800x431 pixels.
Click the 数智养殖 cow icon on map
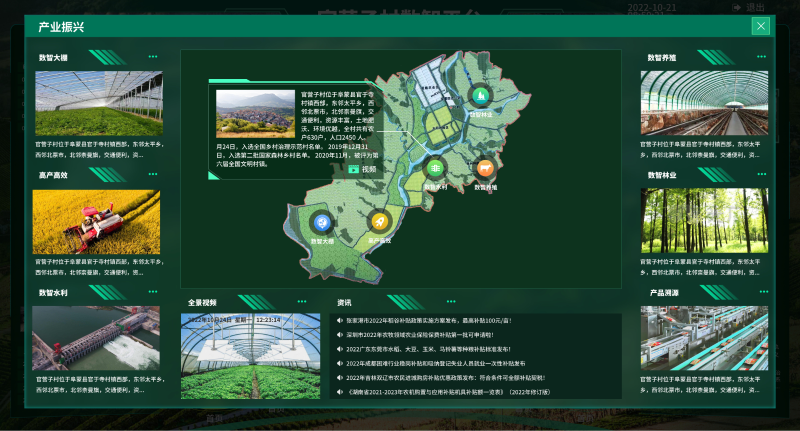click(485, 169)
